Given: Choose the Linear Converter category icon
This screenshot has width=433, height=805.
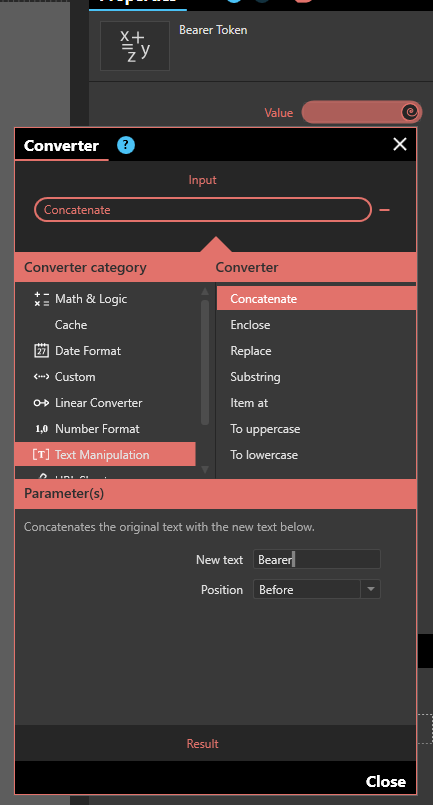Looking at the screenshot, I should click(41, 402).
